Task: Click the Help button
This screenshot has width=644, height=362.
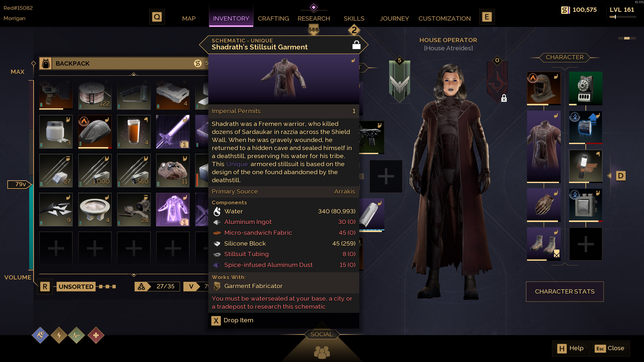Action: (x=571, y=348)
